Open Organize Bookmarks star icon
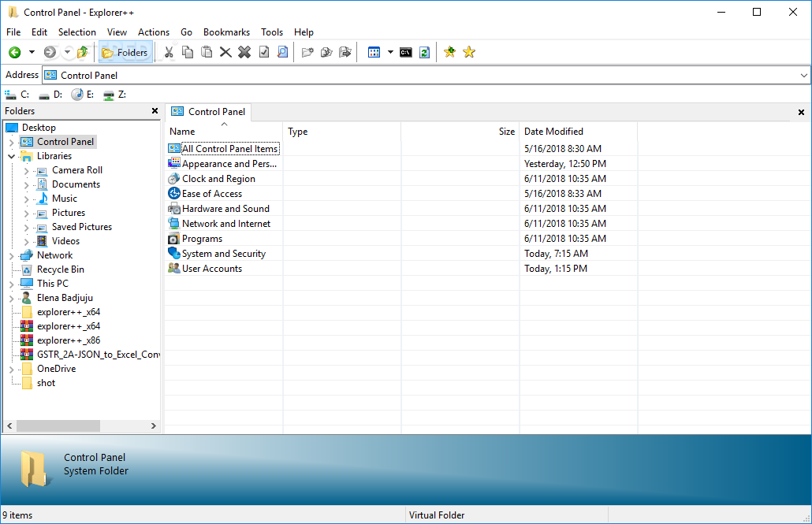This screenshot has height=524, width=812. click(469, 52)
